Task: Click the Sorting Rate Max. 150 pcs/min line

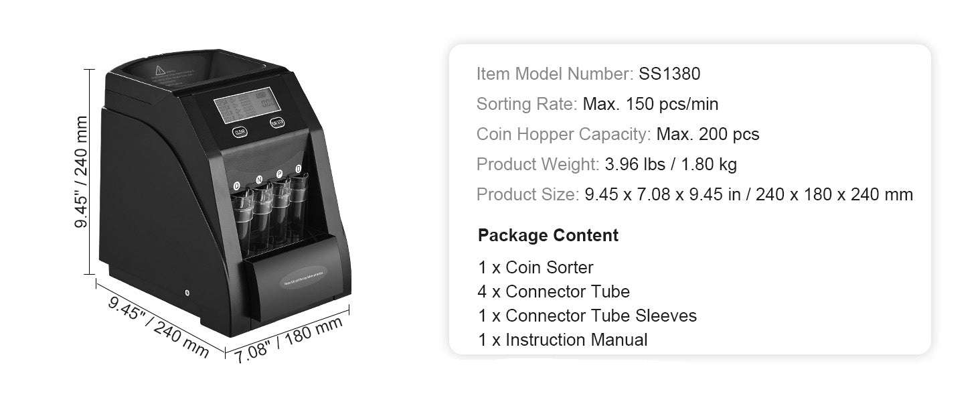Action: coord(597,104)
